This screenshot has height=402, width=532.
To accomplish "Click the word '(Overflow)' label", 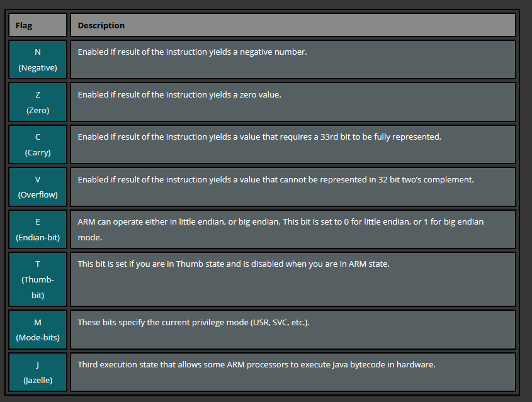I will [x=38, y=194].
